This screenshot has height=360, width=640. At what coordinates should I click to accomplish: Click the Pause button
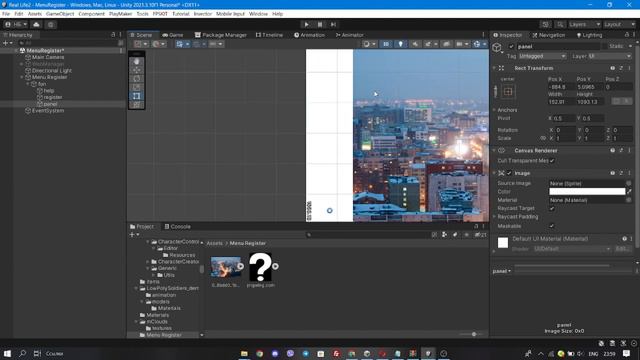coord(320,24)
